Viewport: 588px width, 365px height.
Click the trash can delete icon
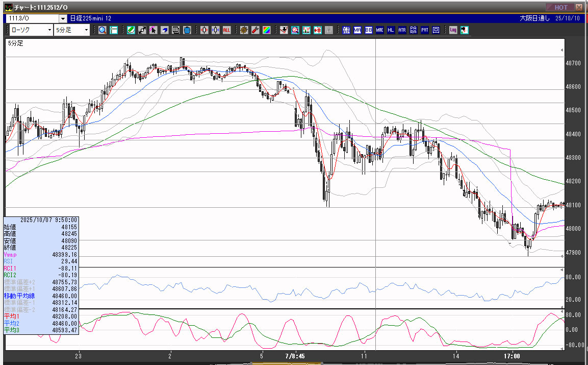[x=187, y=30]
